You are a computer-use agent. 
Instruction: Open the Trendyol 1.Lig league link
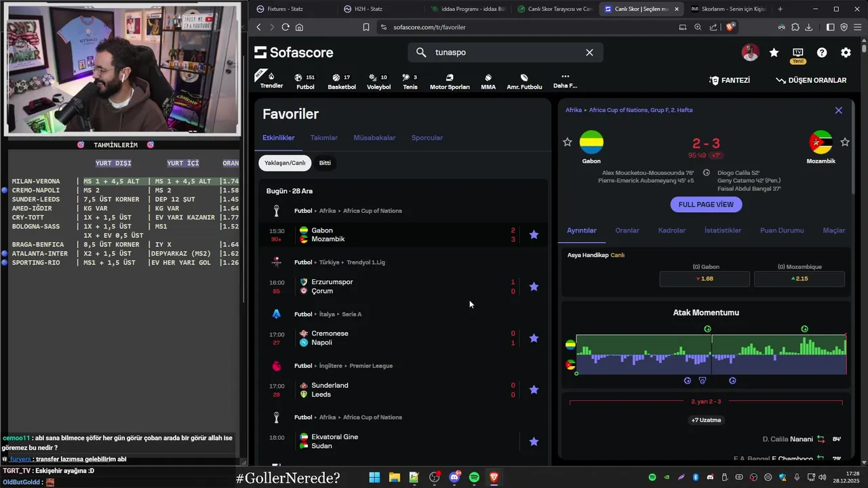(x=366, y=262)
